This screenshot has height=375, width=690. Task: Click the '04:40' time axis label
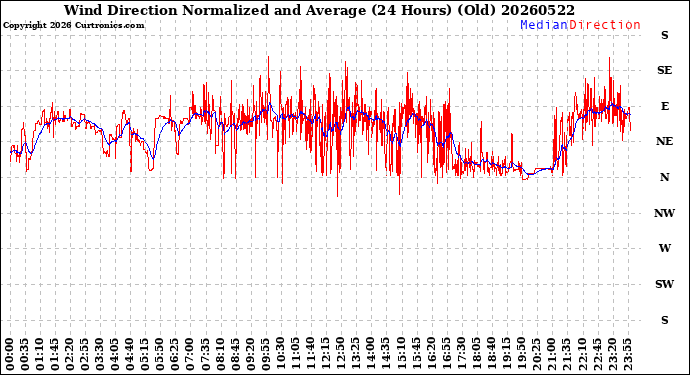click(x=130, y=354)
